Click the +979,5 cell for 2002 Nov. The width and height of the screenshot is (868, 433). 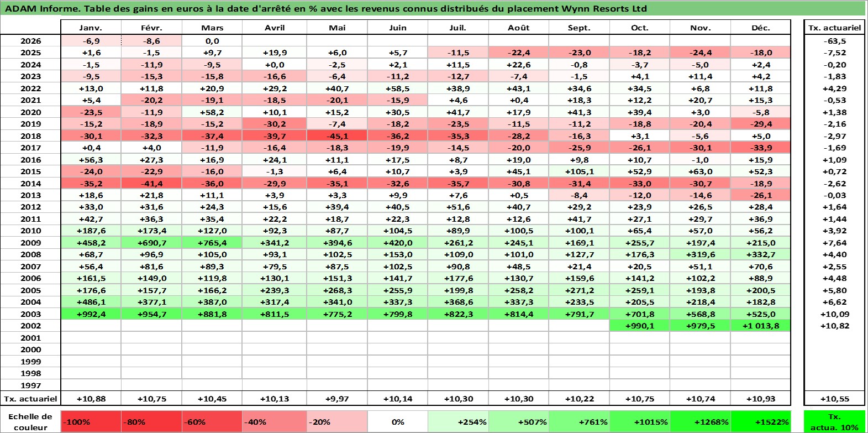(x=700, y=326)
